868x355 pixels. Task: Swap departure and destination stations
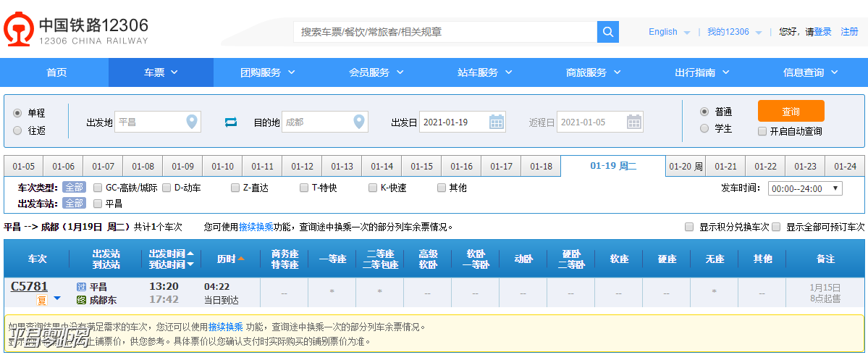click(231, 122)
